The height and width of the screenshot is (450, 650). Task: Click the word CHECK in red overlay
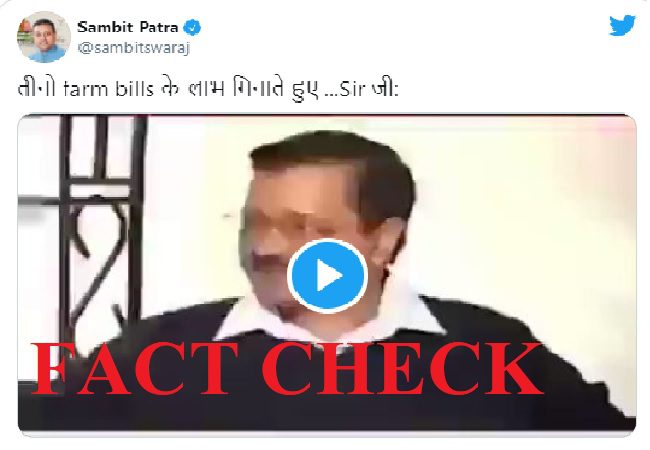coord(403,368)
